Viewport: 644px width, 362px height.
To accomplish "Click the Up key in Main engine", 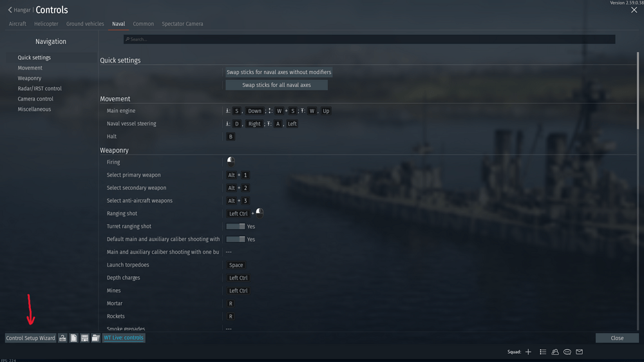I will (326, 111).
